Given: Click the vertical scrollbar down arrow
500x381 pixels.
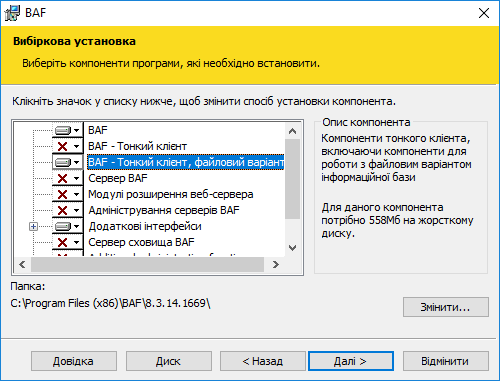Looking at the screenshot, I should click(293, 248).
